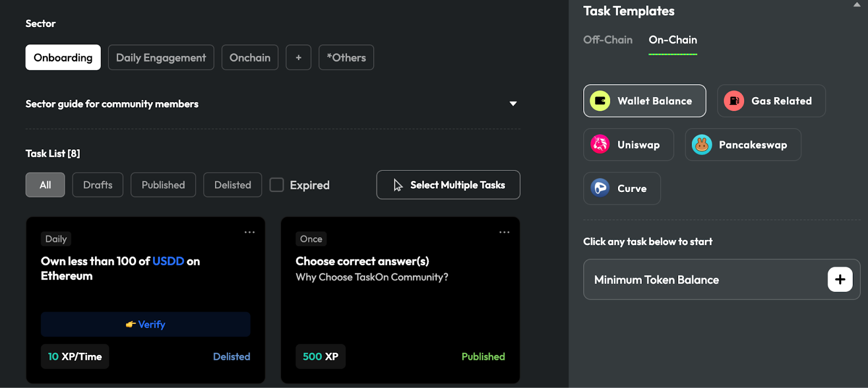Open the USDD token link

[x=168, y=261]
